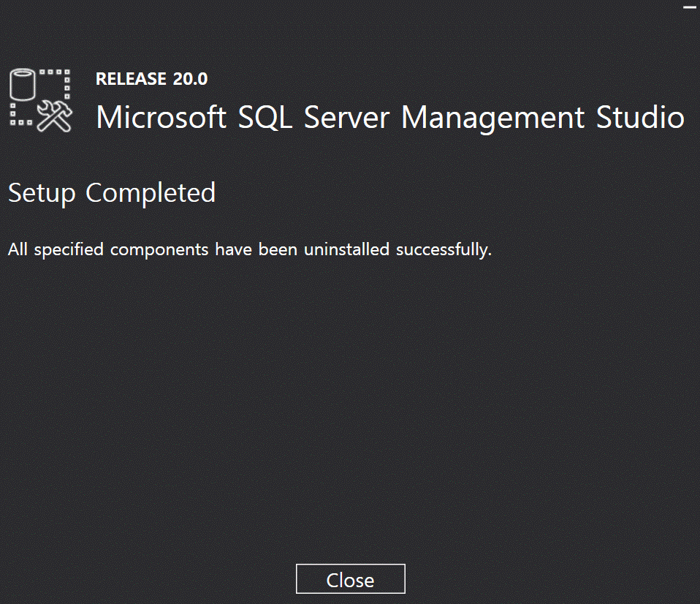Minimize the setup window
Image resolution: width=700 pixels, height=604 pixels.
(x=690, y=7)
